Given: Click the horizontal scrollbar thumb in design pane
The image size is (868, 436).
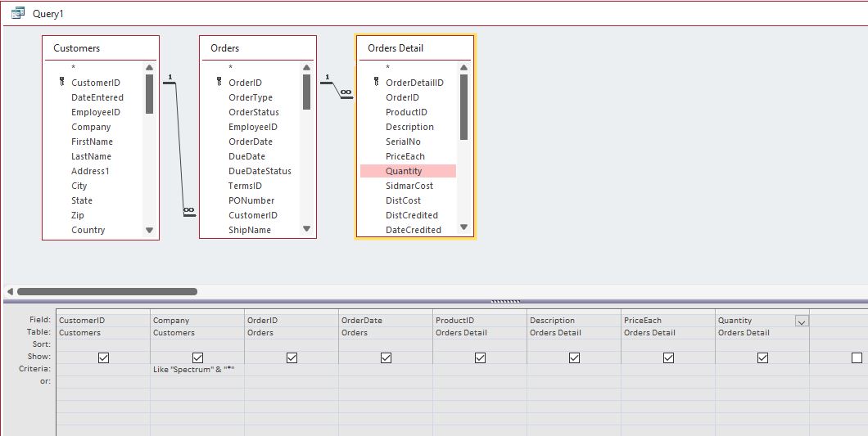Looking at the screenshot, I should point(106,291).
